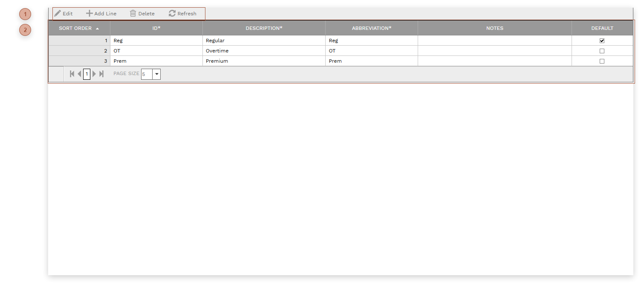Check the Default box for Overtime
The width and height of the screenshot is (644, 285).
tap(602, 51)
